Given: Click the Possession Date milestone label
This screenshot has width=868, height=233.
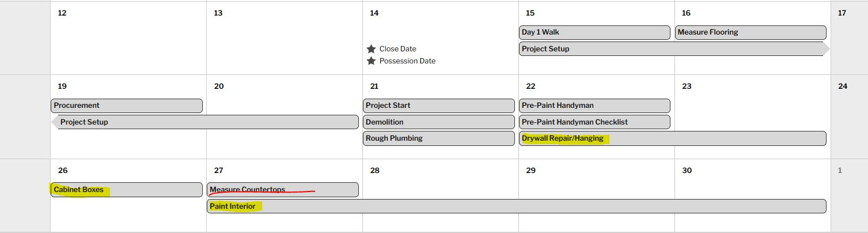Looking at the screenshot, I should pos(408,61).
